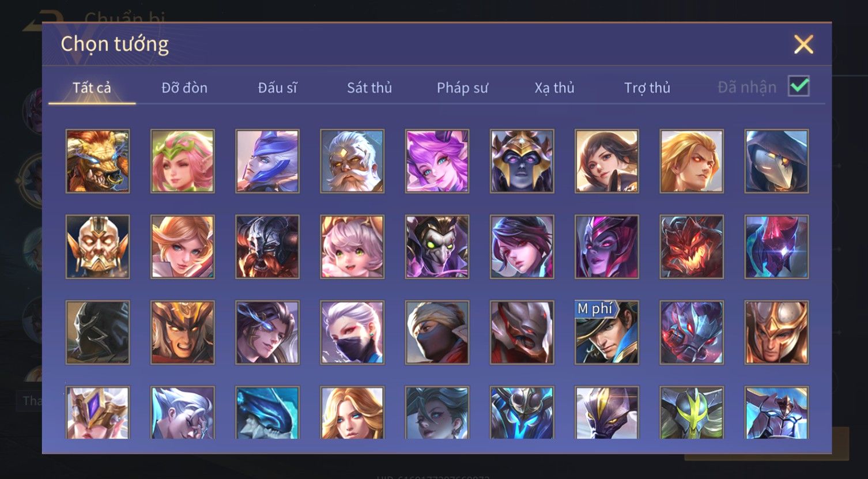Screen dimensions: 868x479
Task: Switch to the 'Đỡ đòn' tab
Action: tap(184, 88)
